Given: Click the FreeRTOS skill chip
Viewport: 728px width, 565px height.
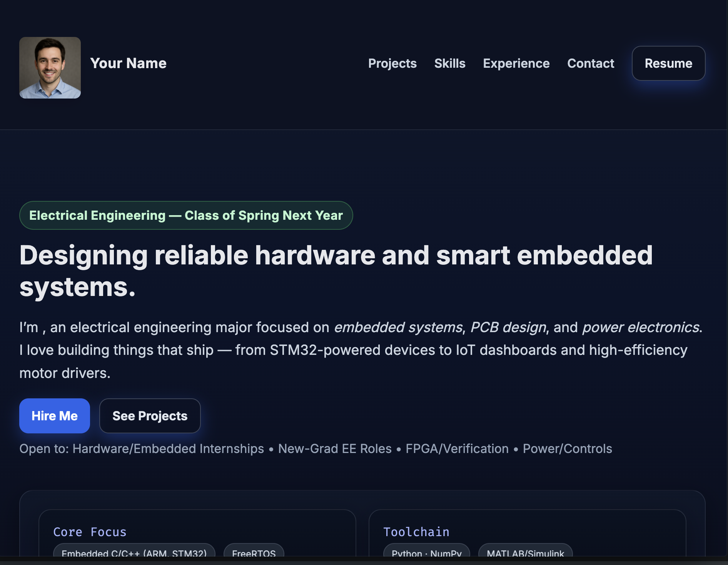Looking at the screenshot, I should (x=254, y=552).
